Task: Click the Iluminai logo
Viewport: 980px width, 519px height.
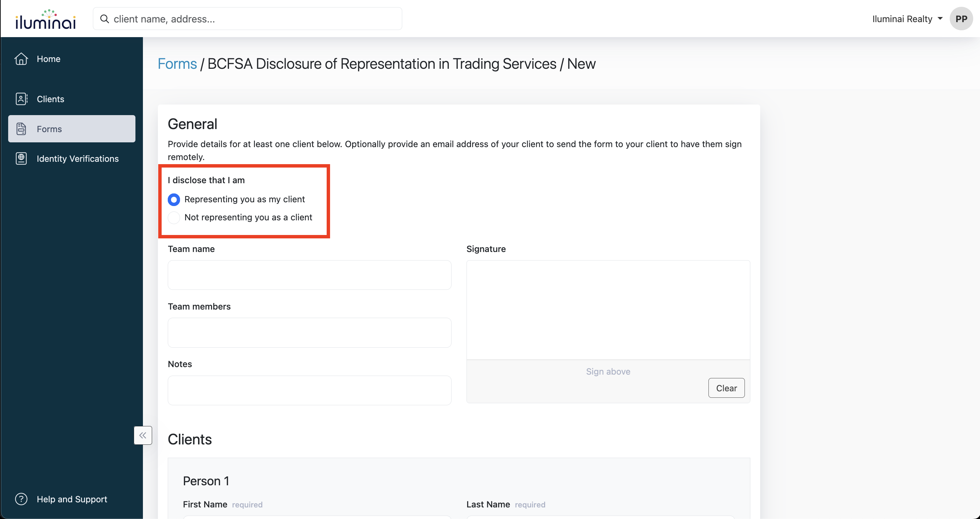Action: (x=45, y=19)
